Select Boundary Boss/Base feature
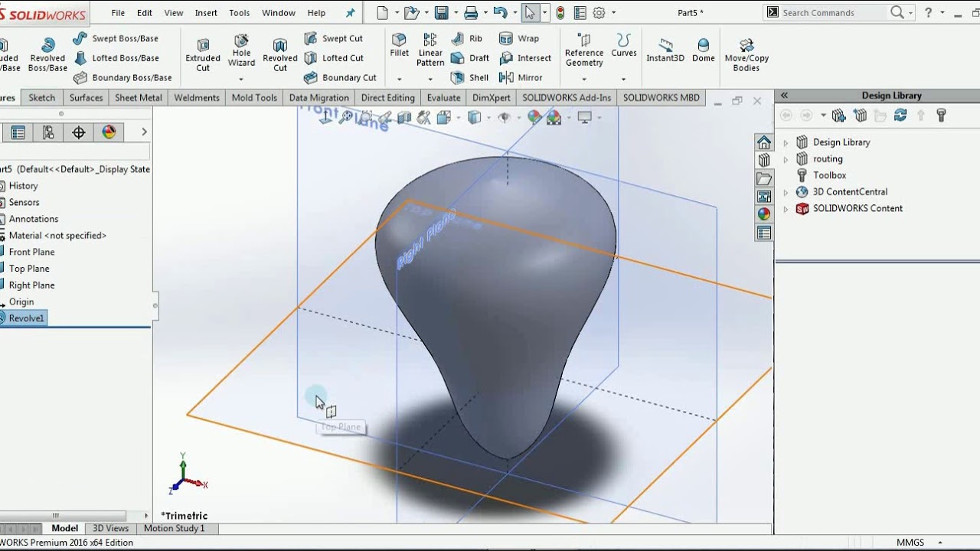The height and width of the screenshot is (551, 980). (122, 77)
